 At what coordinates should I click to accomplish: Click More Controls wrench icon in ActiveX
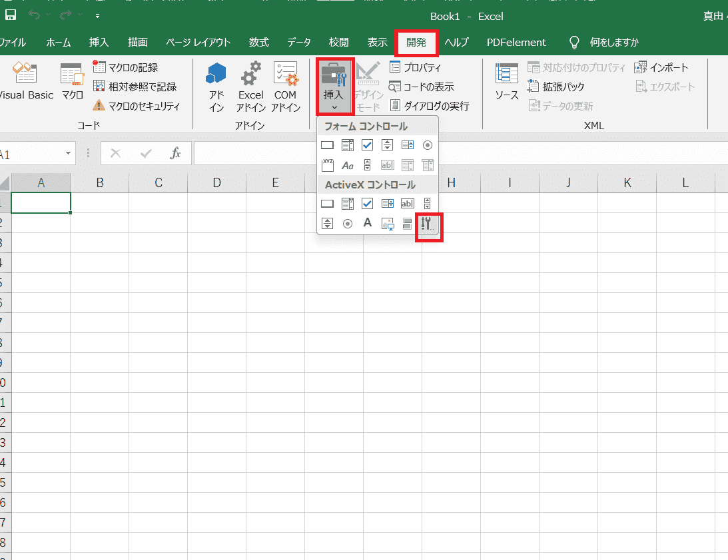[x=428, y=224]
